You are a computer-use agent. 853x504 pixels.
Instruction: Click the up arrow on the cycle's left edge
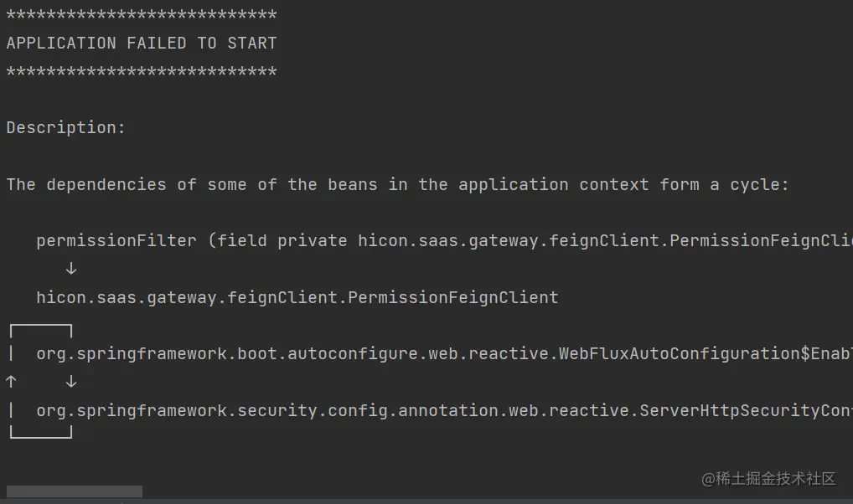click(x=11, y=382)
